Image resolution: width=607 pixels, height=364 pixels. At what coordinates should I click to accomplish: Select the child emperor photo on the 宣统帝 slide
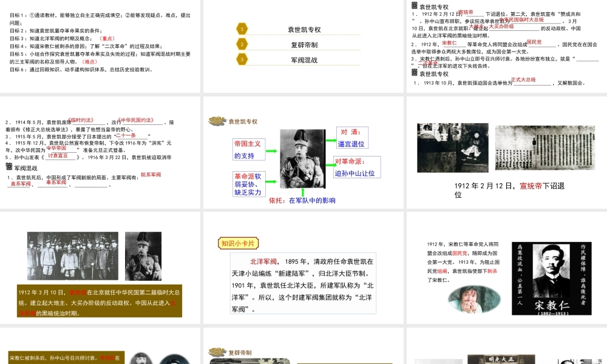(x=453, y=148)
